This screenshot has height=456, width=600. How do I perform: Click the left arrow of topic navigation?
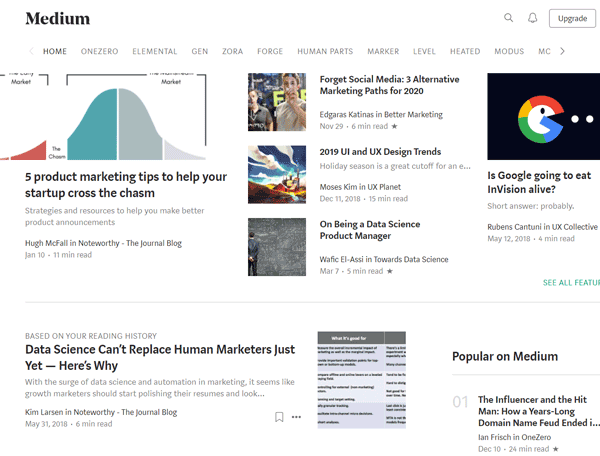(x=31, y=51)
